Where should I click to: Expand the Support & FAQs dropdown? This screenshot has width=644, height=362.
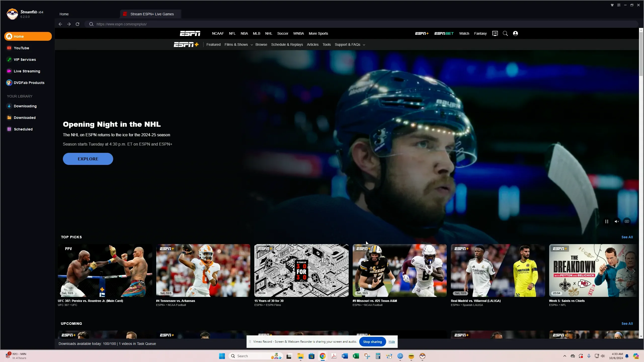[350, 44]
